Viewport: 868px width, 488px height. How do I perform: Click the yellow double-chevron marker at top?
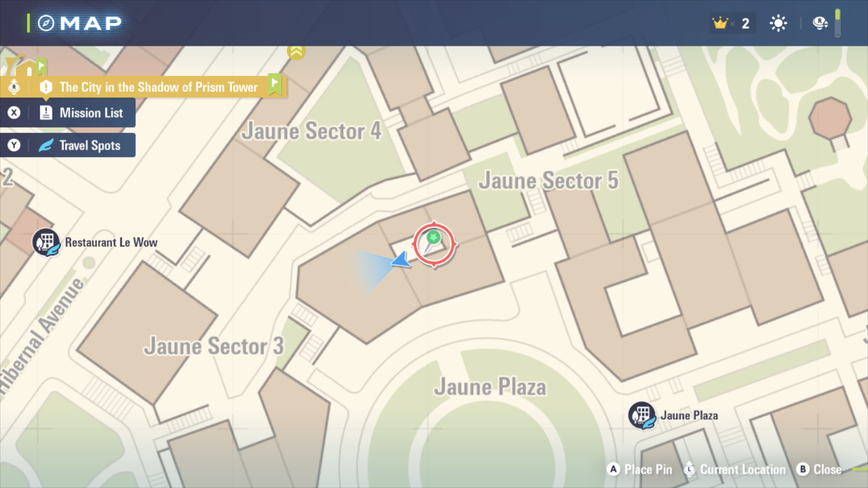[296, 52]
